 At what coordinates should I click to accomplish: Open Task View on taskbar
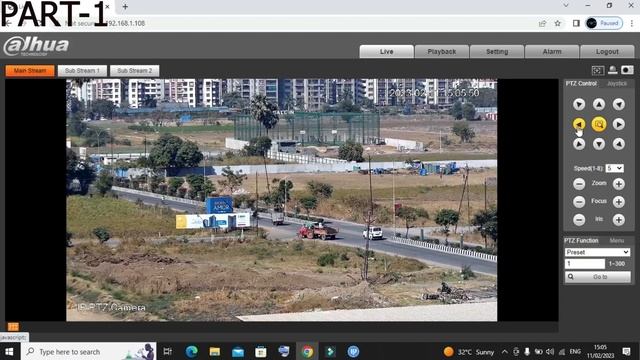pyautogui.click(x=168, y=351)
